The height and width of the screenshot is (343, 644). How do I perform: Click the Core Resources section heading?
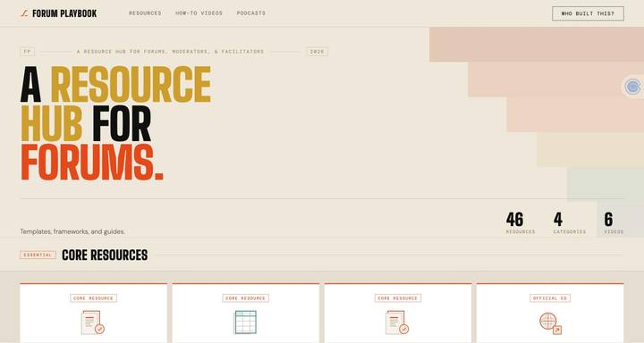coord(105,255)
